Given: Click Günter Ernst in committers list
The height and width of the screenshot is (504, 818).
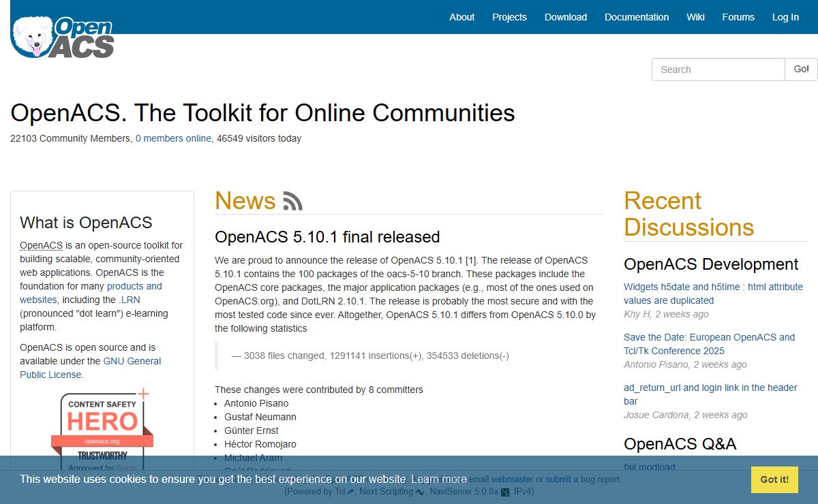Looking at the screenshot, I should (x=252, y=430).
